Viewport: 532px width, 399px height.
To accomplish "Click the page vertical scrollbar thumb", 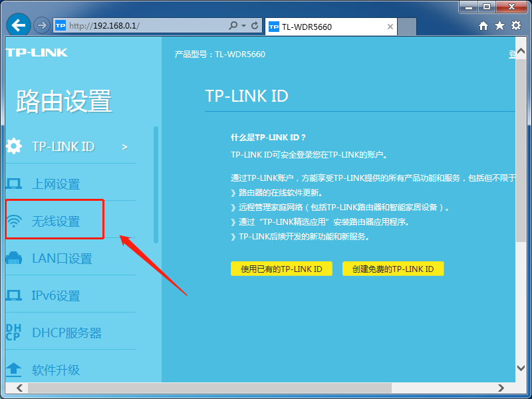I will coord(521,150).
